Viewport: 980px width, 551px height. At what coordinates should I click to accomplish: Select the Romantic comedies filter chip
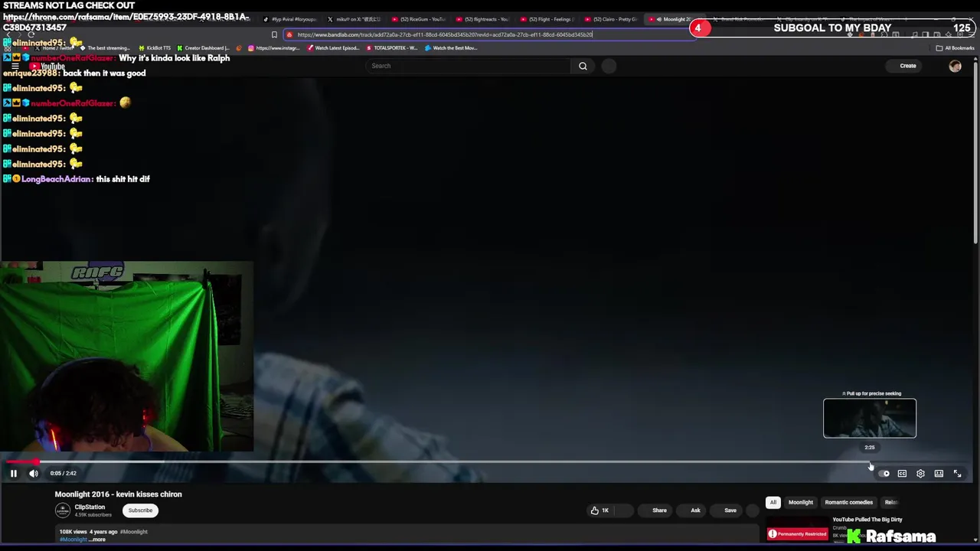coord(848,503)
